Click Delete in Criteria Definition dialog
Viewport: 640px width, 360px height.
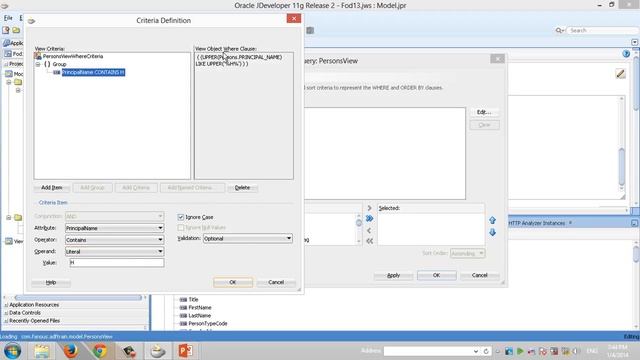pos(242,188)
